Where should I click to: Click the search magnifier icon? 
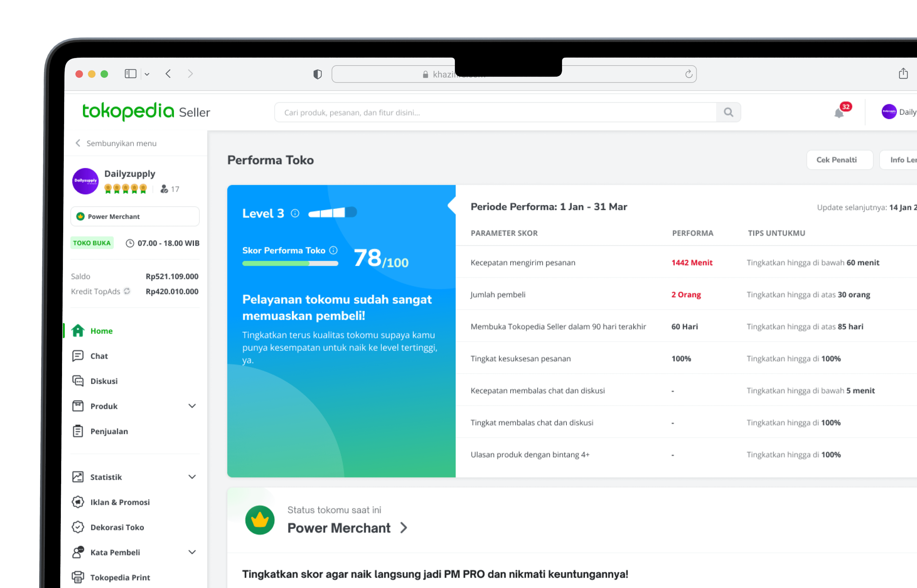[x=728, y=112]
